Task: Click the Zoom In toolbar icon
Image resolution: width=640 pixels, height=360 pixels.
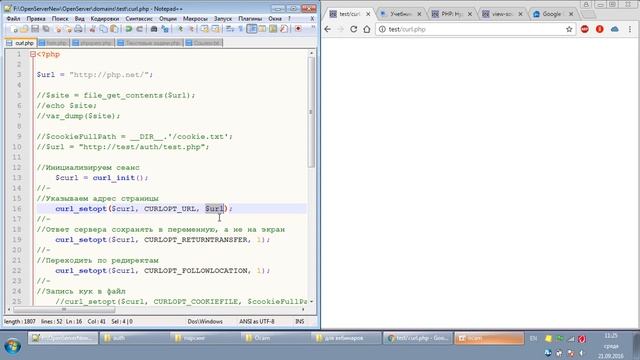Action: pos(180,29)
